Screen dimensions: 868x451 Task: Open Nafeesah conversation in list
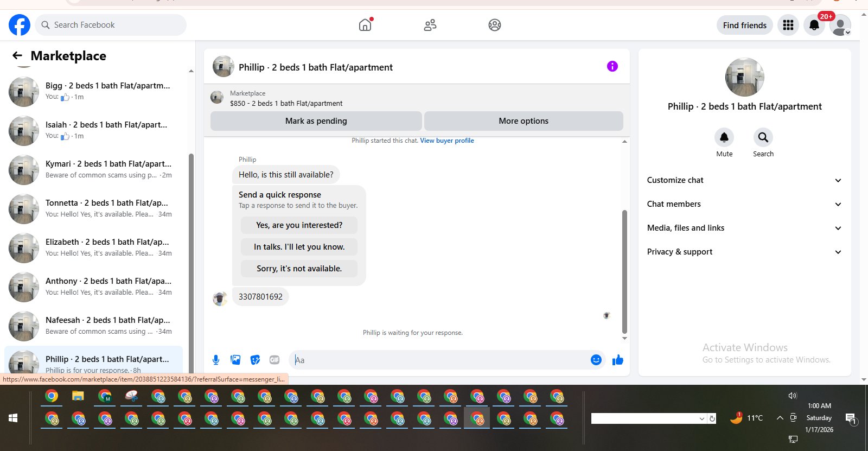(x=93, y=326)
